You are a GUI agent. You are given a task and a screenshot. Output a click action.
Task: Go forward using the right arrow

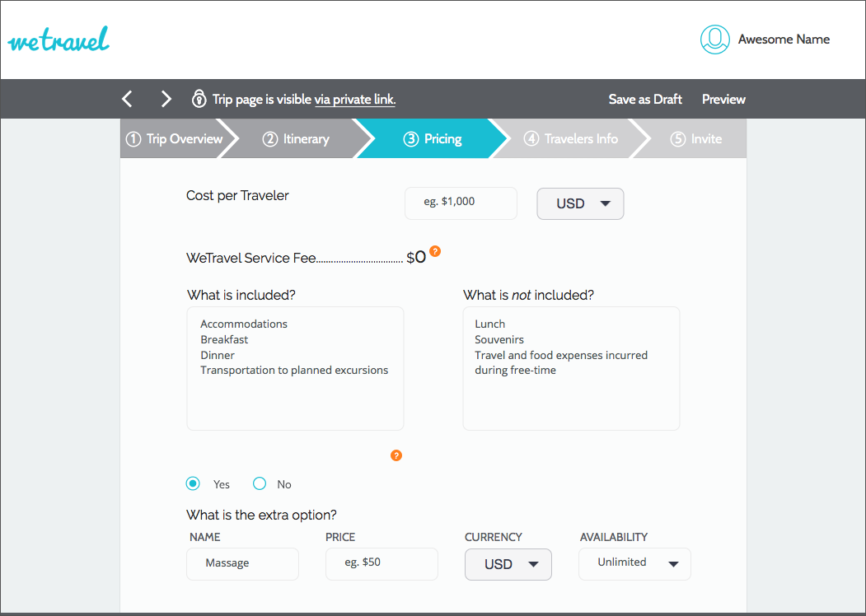click(166, 100)
